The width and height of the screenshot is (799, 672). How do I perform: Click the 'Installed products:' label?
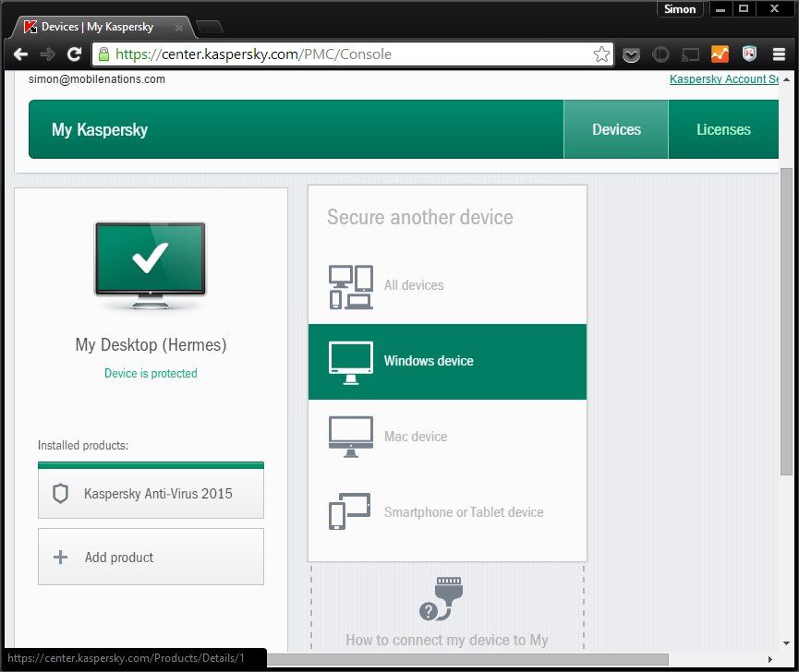(83, 446)
